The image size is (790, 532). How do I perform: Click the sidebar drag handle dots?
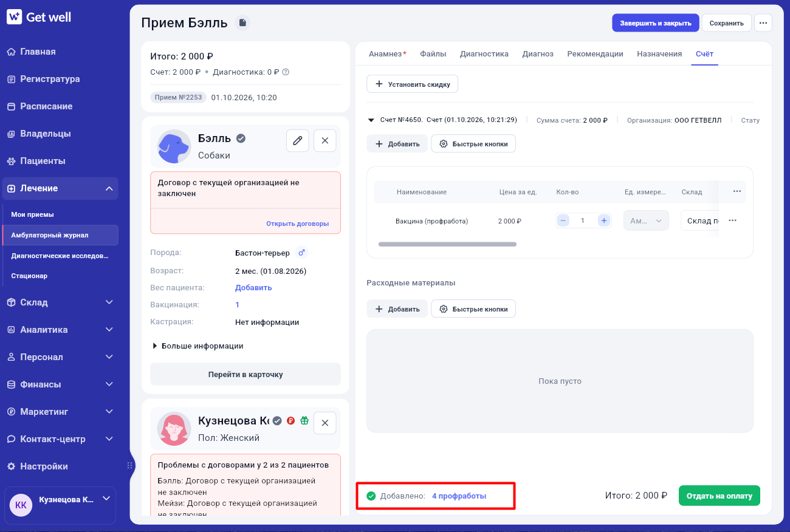click(x=129, y=466)
